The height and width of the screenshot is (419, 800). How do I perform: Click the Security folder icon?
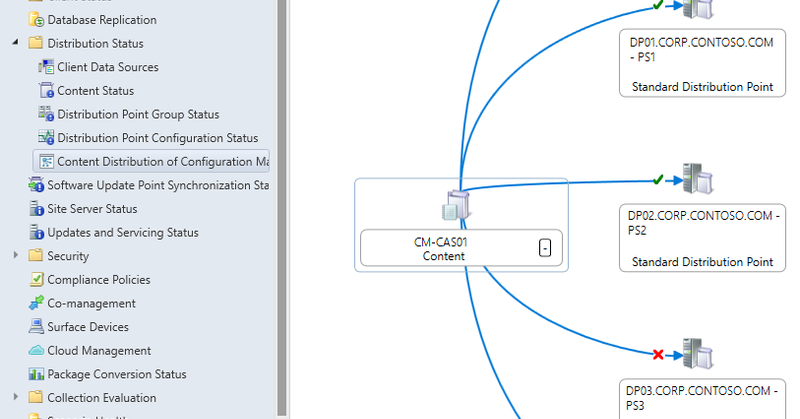point(36,255)
